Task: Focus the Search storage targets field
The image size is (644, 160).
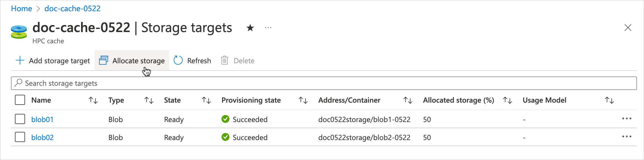Action: [x=324, y=83]
